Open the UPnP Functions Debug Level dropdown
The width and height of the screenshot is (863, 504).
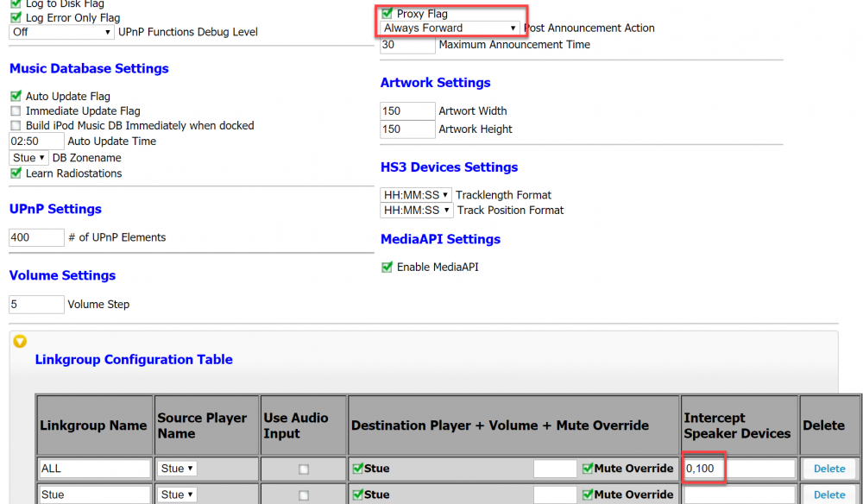pyautogui.click(x=61, y=33)
